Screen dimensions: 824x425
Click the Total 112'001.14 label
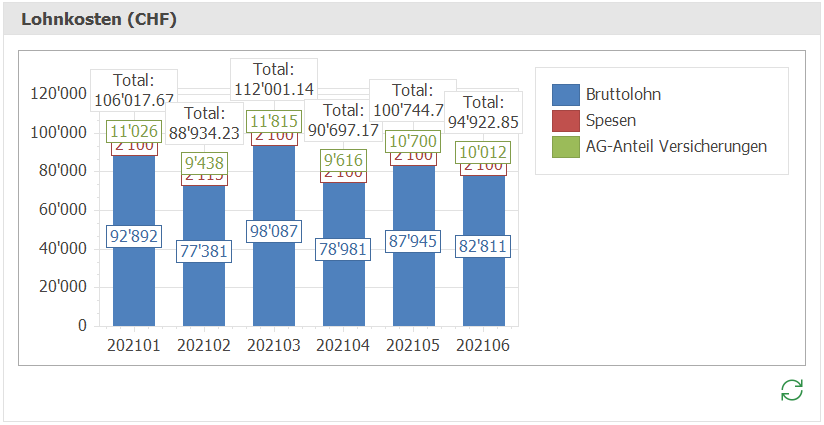click(x=274, y=79)
